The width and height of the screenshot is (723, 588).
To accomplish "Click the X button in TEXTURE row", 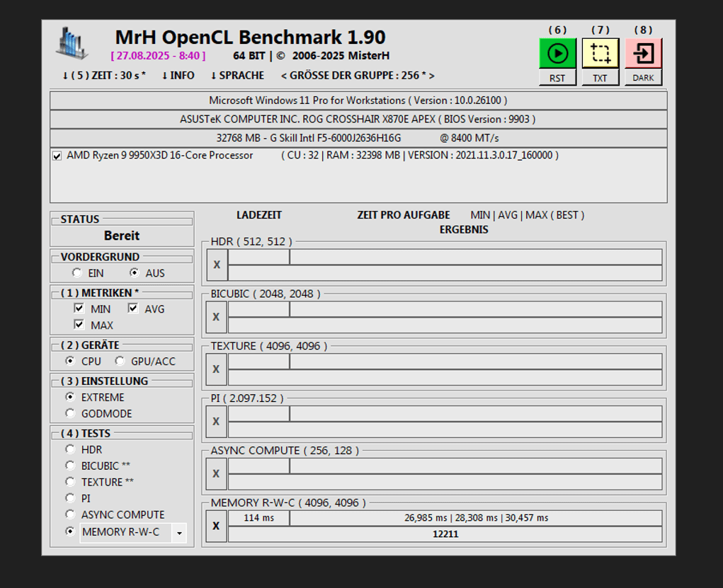I will coord(216,369).
